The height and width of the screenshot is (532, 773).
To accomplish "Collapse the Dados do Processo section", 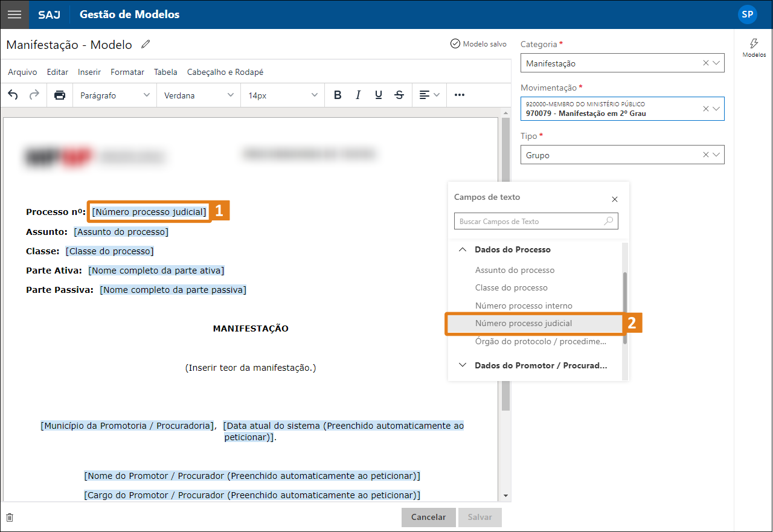I will coord(463,249).
